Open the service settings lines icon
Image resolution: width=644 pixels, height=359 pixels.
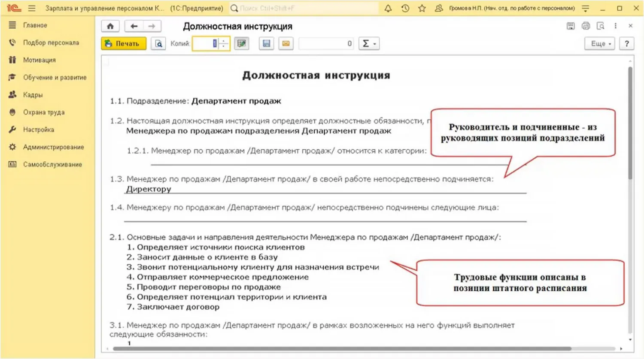pyautogui.click(x=585, y=8)
